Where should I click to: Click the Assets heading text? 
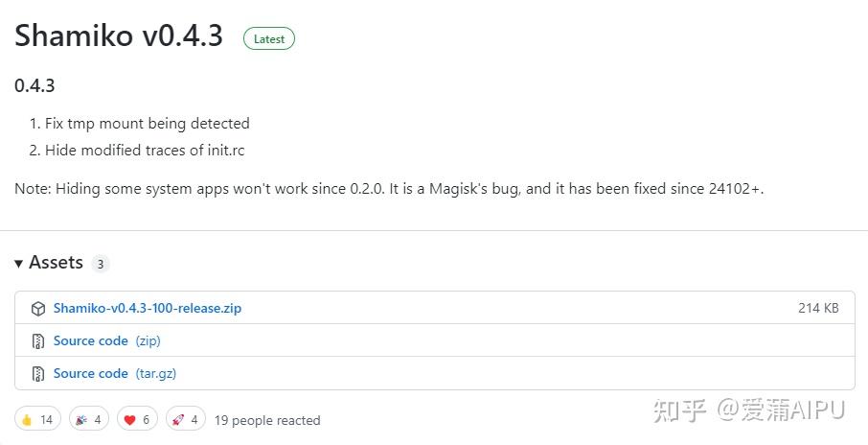coord(56,263)
